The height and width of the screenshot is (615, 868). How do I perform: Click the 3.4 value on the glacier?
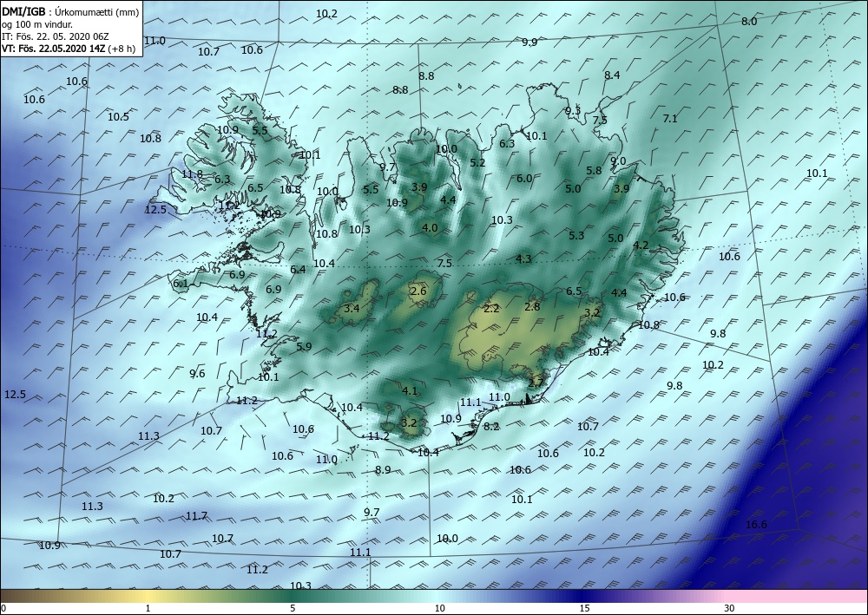pos(352,309)
